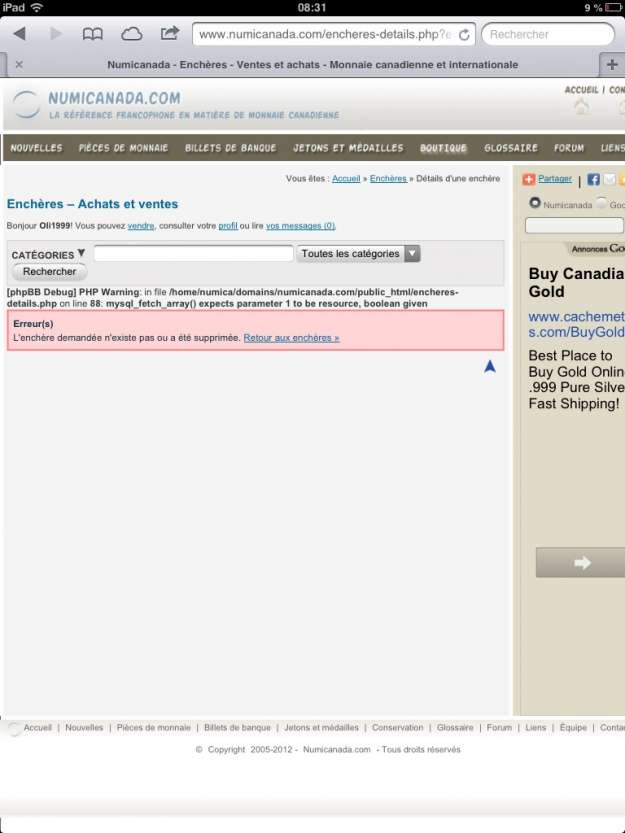Open the FORUM menu

click(569, 148)
